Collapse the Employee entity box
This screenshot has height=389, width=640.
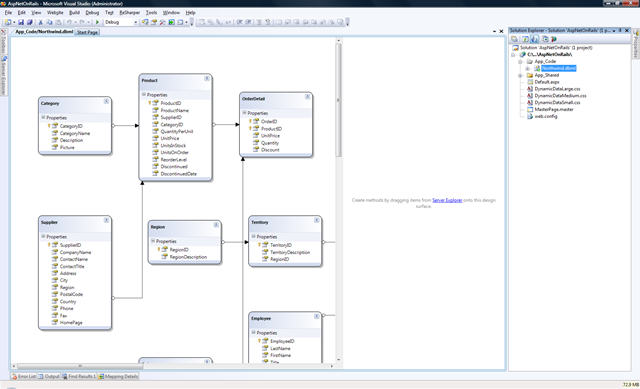click(316, 316)
